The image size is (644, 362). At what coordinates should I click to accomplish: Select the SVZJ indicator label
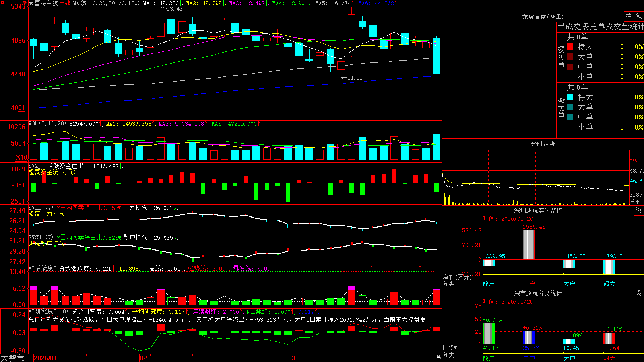coord(35,166)
